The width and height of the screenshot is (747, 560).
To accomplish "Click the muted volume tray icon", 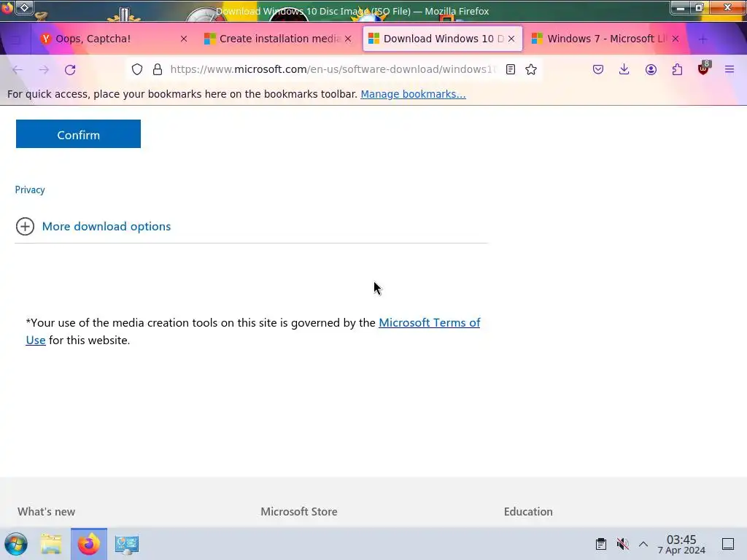I will pos(622,544).
